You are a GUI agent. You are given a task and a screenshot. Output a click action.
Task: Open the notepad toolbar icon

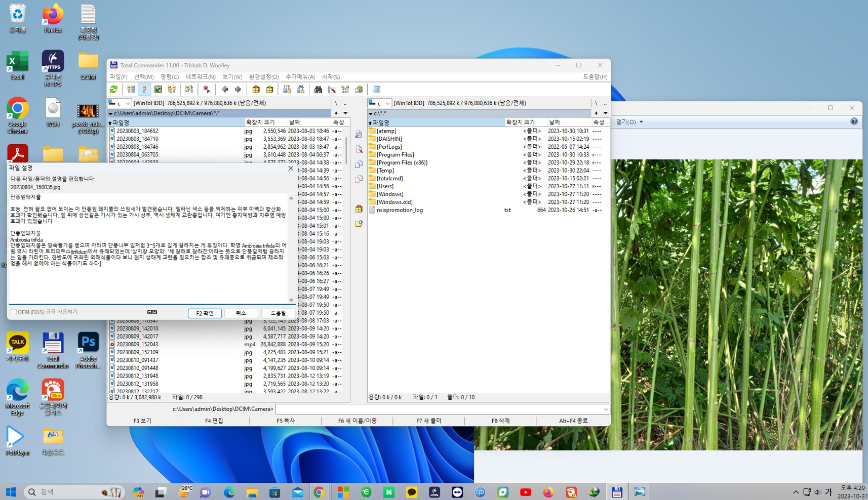point(377,90)
